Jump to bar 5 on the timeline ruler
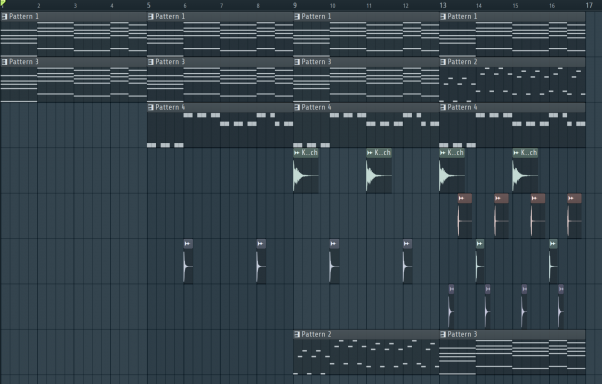 click(149, 5)
